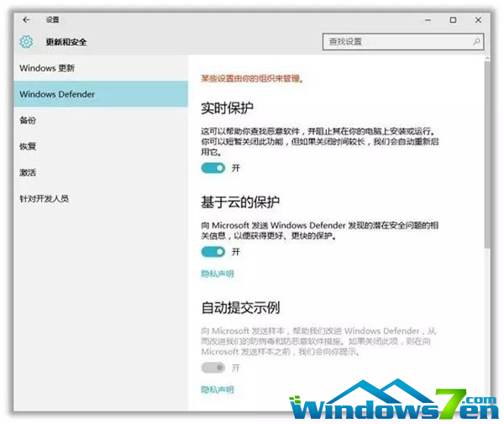
Task: Click the 实时保护 heading
Action: [228, 108]
